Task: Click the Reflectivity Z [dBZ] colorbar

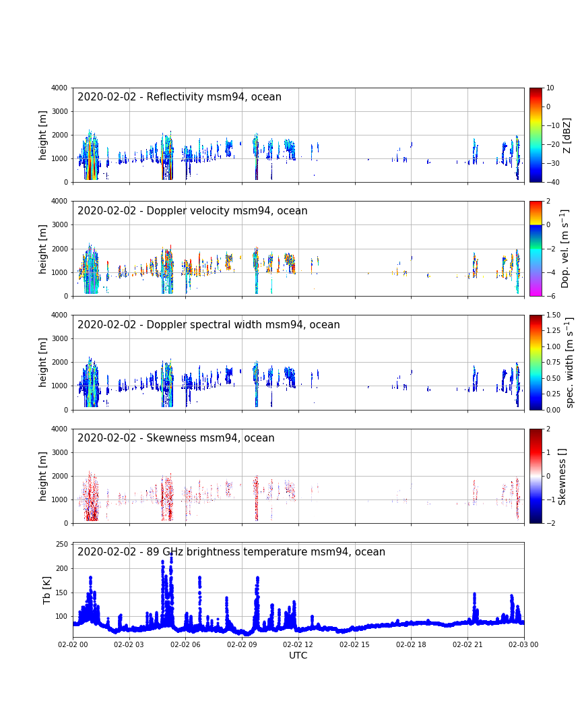Action: (x=536, y=135)
